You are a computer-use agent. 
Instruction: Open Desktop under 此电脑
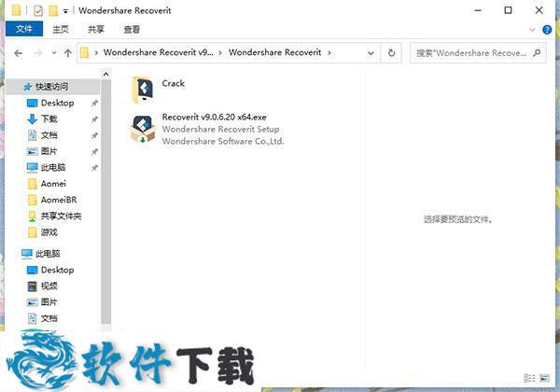pos(58,270)
